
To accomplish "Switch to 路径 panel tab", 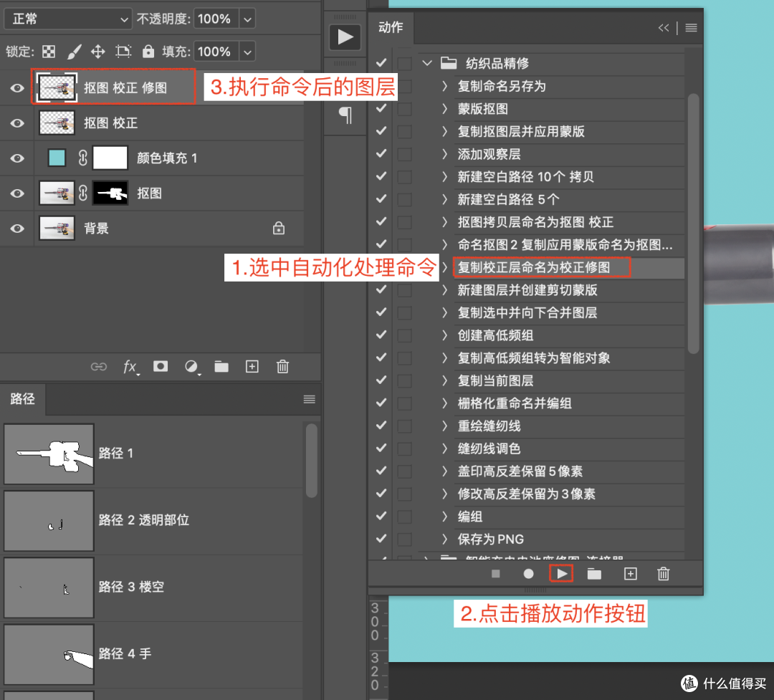I will [x=23, y=399].
